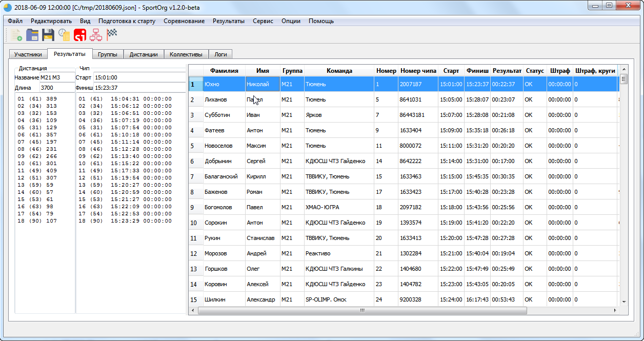Open the Помощь menu
The height and width of the screenshot is (341, 644).
coord(321,21)
